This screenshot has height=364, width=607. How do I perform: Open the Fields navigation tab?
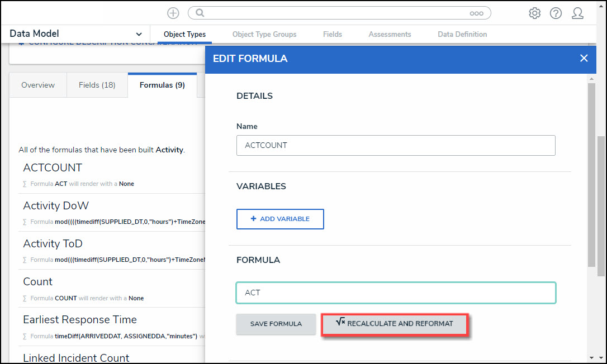click(332, 34)
